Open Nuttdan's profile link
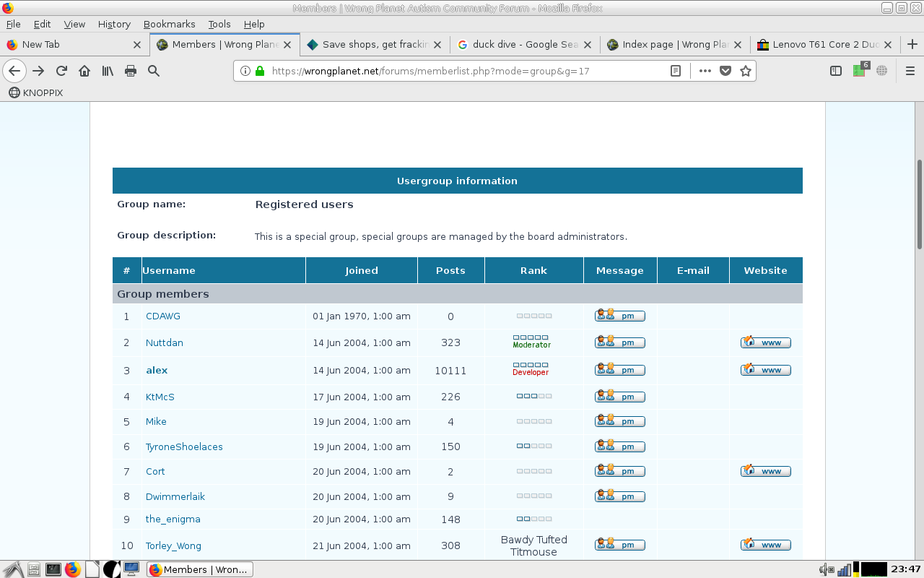924x578 pixels. click(x=165, y=342)
